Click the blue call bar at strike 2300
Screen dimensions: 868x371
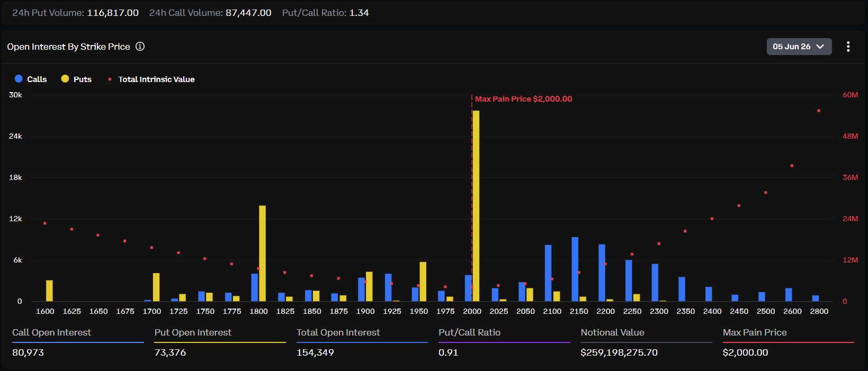coord(655,283)
